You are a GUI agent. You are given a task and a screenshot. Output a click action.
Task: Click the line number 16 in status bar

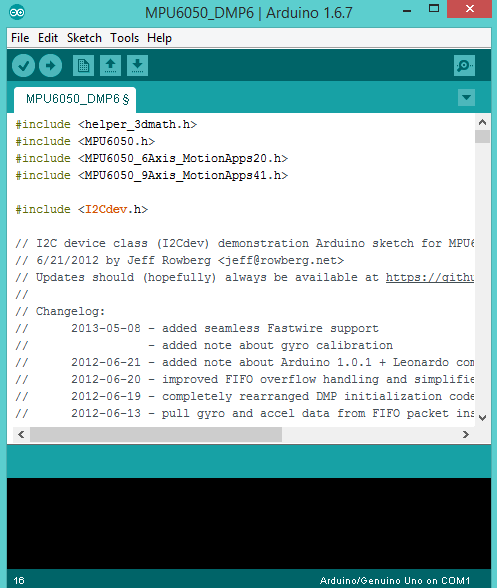19,580
